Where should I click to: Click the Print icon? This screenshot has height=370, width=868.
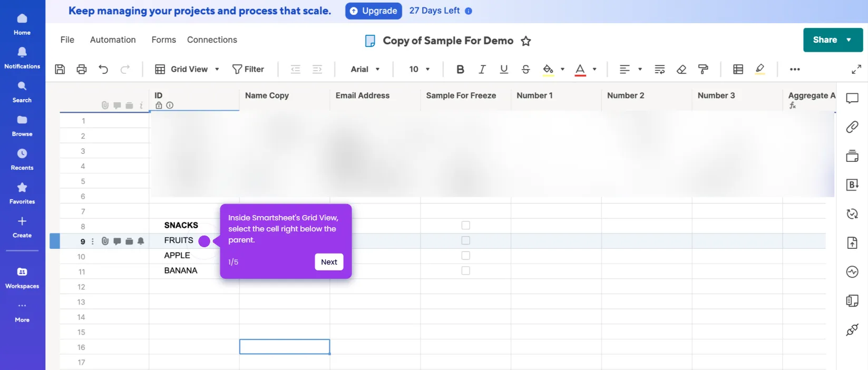[x=82, y=69]
